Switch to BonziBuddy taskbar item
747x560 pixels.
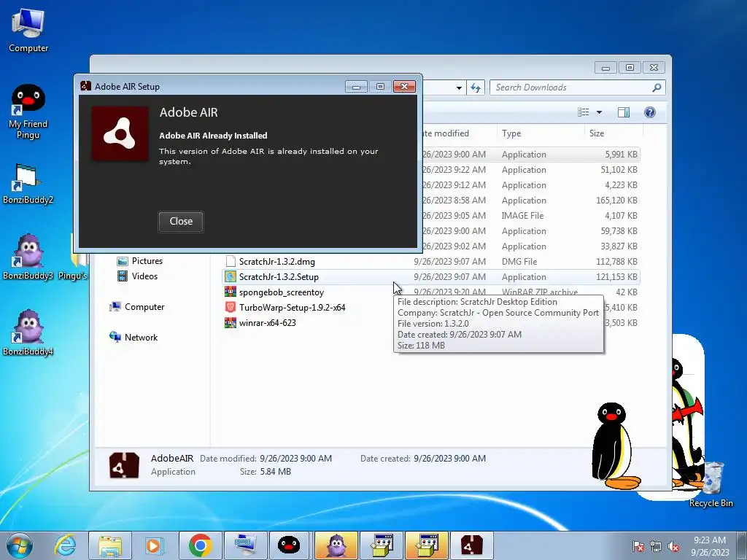click(x=336, y=545)
